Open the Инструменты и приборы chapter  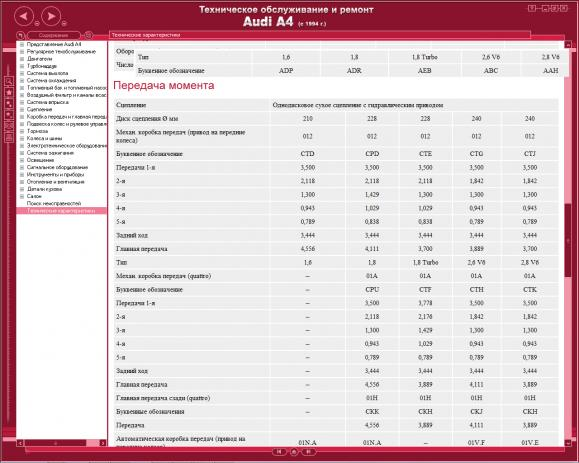55,175
